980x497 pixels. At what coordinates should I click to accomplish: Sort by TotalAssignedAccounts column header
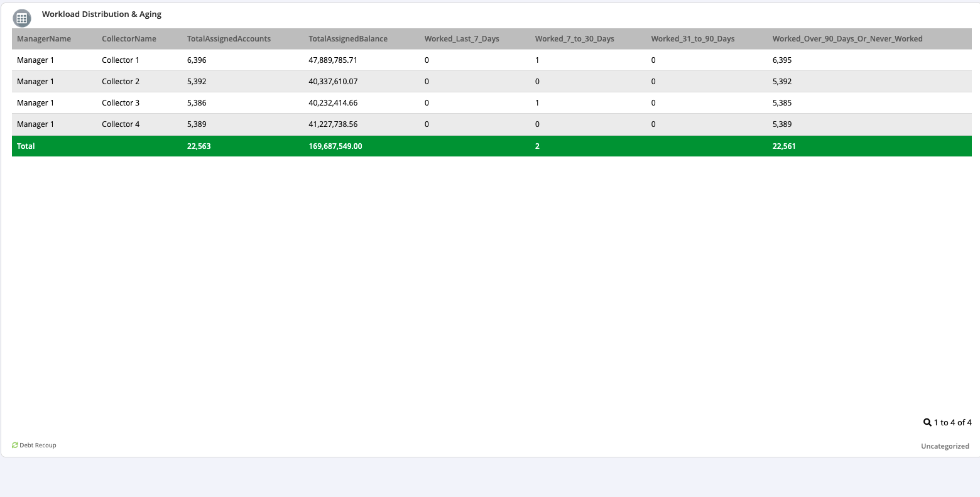pos(229,39)
